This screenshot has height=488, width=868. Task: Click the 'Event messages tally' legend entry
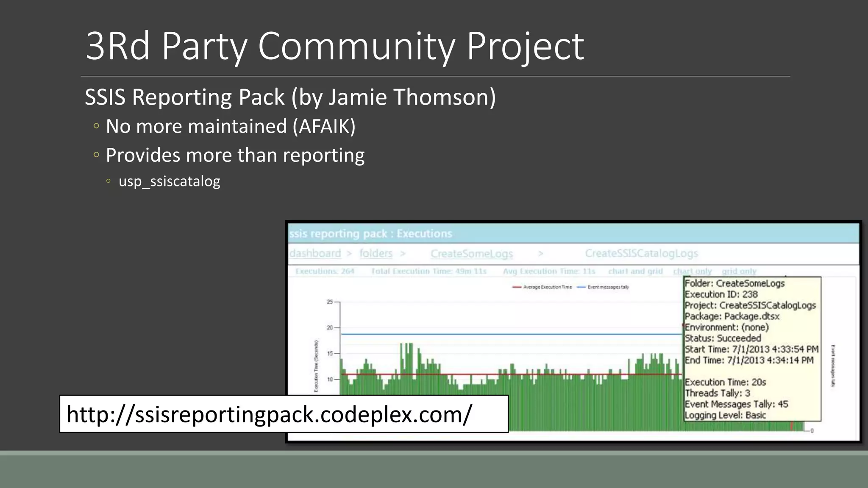(603, 287)
